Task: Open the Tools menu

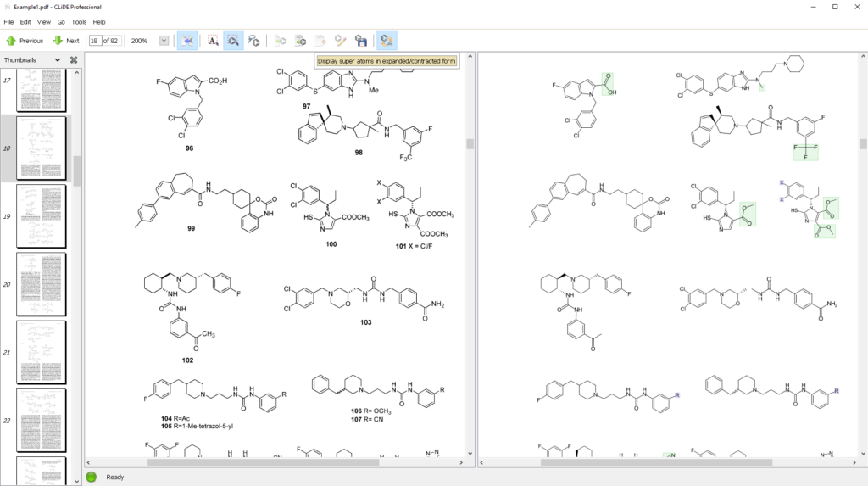Action: pos(79,22)
